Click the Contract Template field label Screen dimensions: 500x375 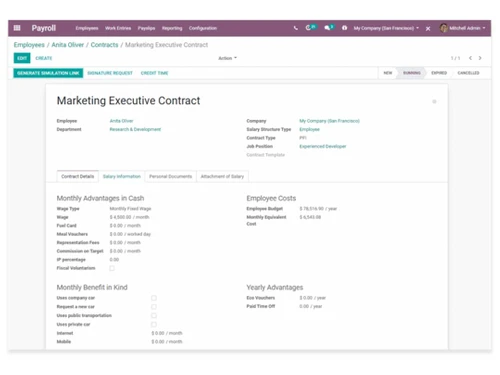click(x=266, y=155)
